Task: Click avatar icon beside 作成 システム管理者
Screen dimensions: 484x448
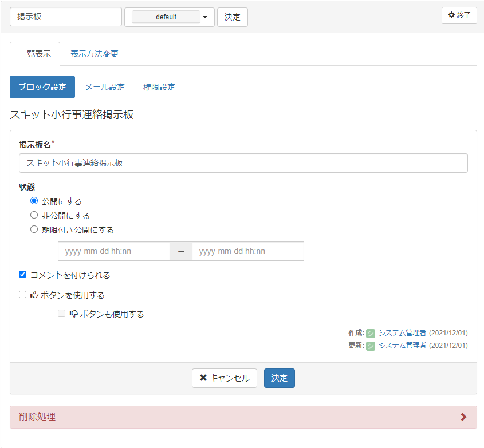Action: (x=371, y=333)
